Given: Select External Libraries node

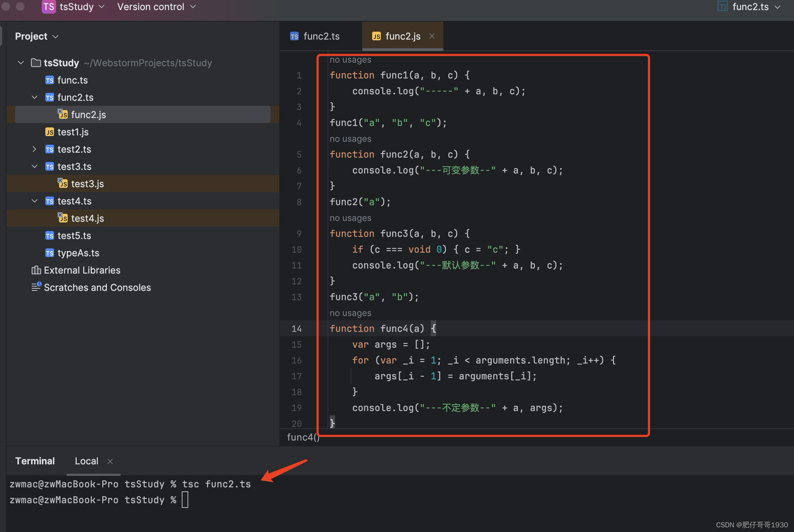Looking at the screenshot, I should pos(82,270).
